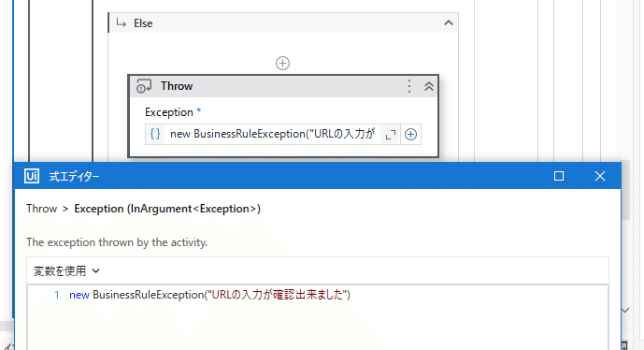Screen dimensions: 644x350
Task: Click the expression on line 1 of the code editor
Action: (209, 295)
